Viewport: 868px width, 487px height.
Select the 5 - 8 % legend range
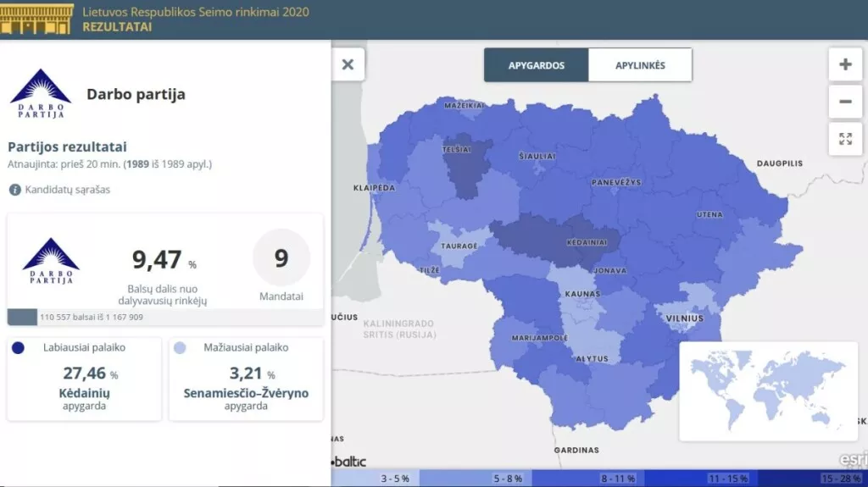pyautogui.click(x=476, y=479)
